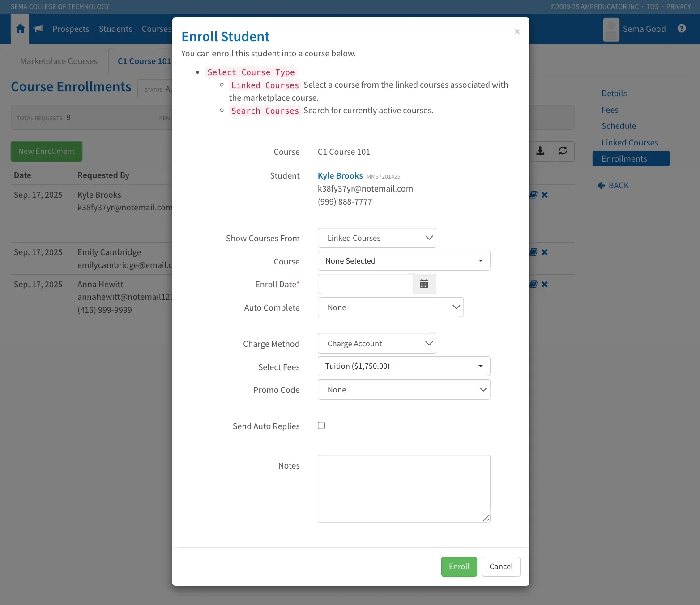Open Kyle Brooks student profile link
Image resolution: width=700 pixels, height=605 pixels.
coord(340,176)
